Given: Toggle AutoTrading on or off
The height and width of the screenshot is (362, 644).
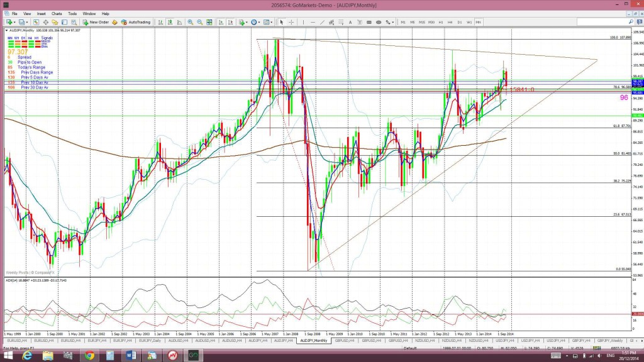Looking at the screenshot, I should (x=136, y=22).
